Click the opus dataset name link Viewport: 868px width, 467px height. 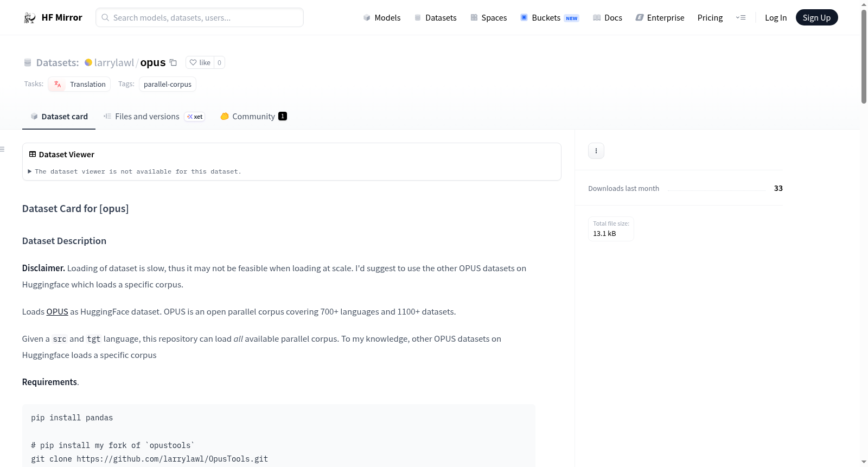click(x=153, y=63)
